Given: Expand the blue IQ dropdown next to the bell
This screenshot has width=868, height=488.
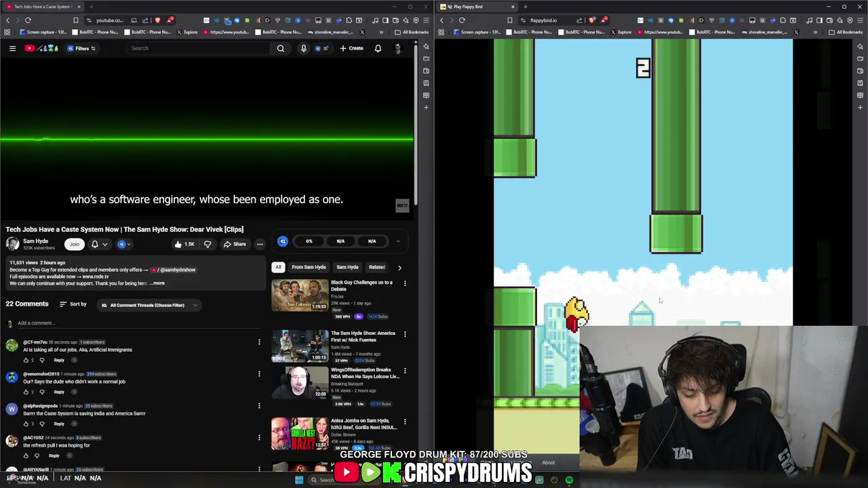Looking at the screenshot, I should [x=124, y=244].
